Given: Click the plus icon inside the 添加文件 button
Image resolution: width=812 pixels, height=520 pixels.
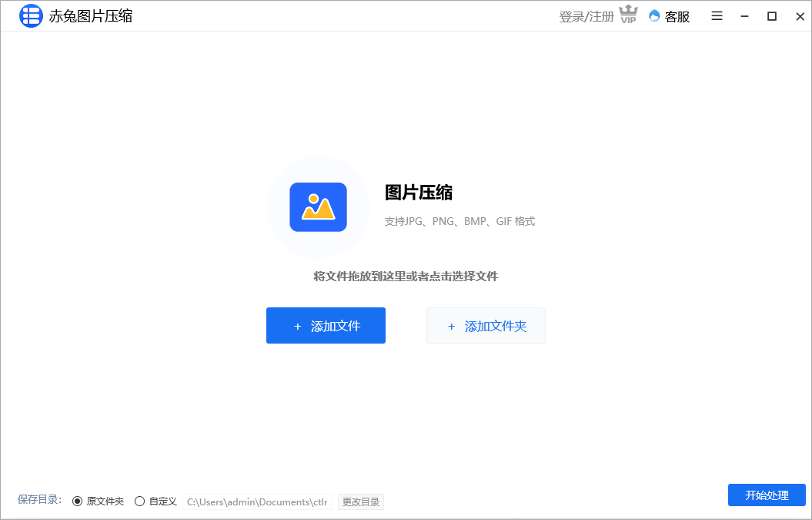Looking at the screenshot, I should (x=298, y=326).
